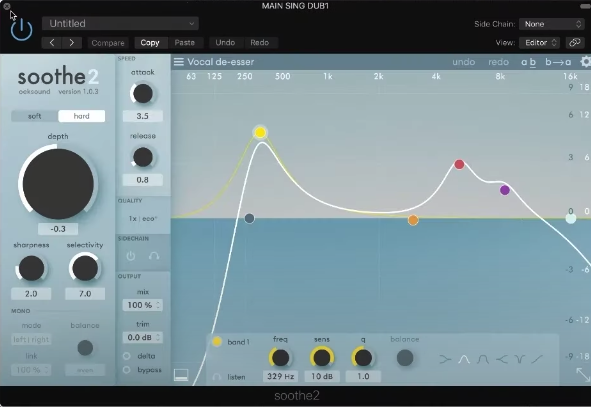Adjust the trim 0.0 dB stepper
The height and width of the screenshot is (407, 591).
coord(142,337)
